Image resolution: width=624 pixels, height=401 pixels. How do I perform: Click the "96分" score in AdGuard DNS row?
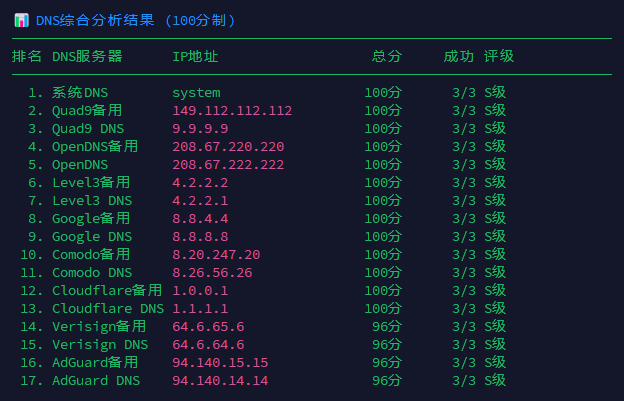click(x=387, y=381)
